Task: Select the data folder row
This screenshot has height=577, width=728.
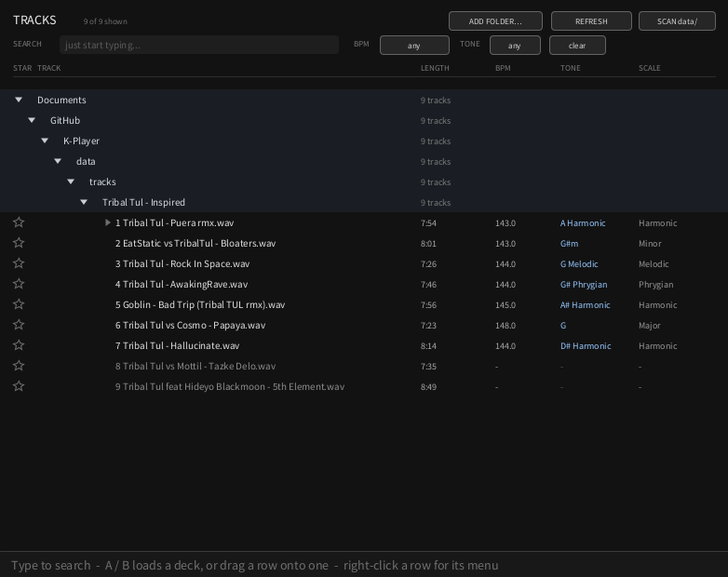Action: pyautogui.click(x=364, y=161)
